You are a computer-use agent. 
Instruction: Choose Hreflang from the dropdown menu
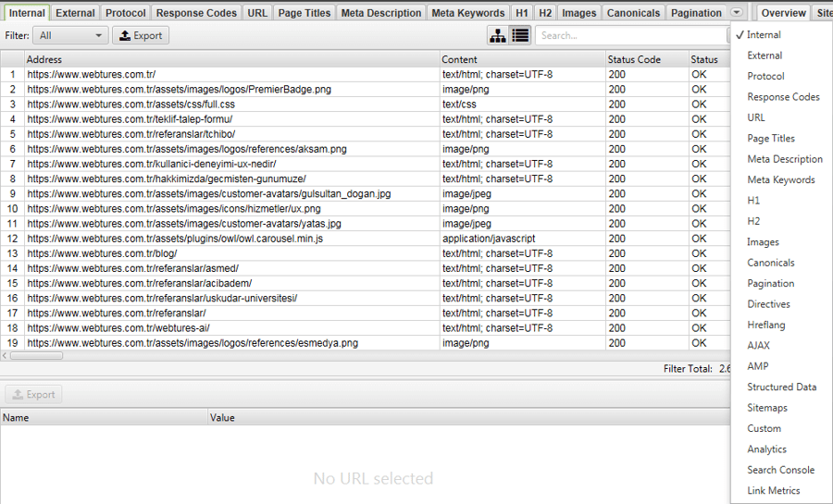click(x=766, y=325)
